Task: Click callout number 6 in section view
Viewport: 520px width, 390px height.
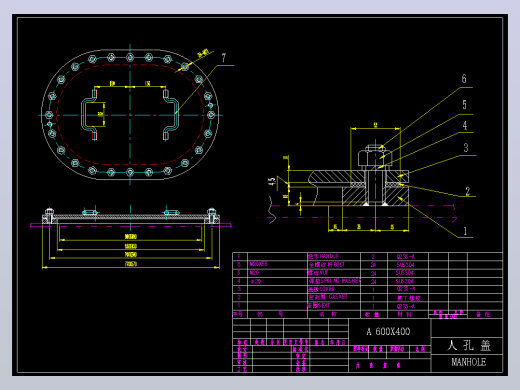Action: coord(464,79)
